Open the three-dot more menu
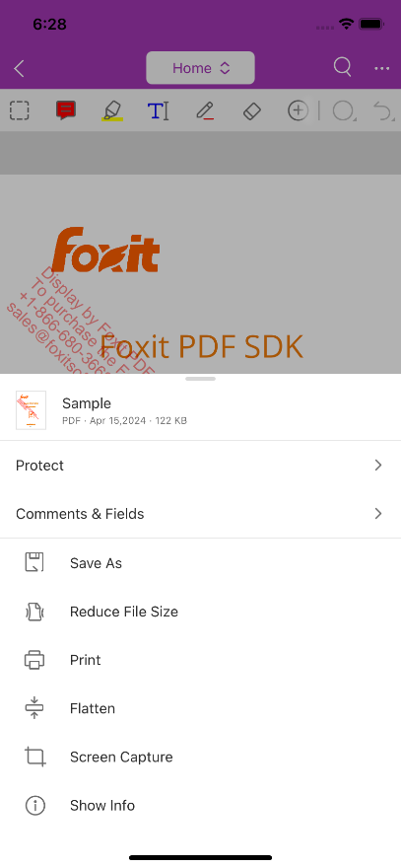This screenshot has height=868, width=401. point(381,68)
